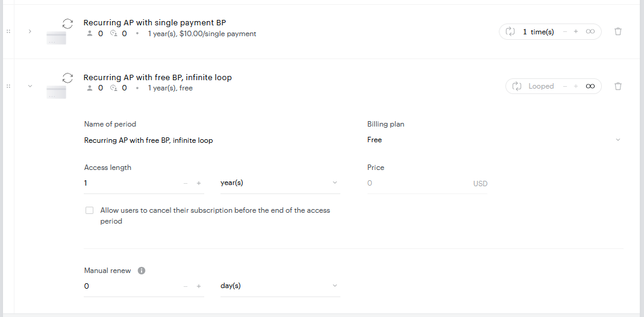Increment the manual renew value

tap(199, 286)
